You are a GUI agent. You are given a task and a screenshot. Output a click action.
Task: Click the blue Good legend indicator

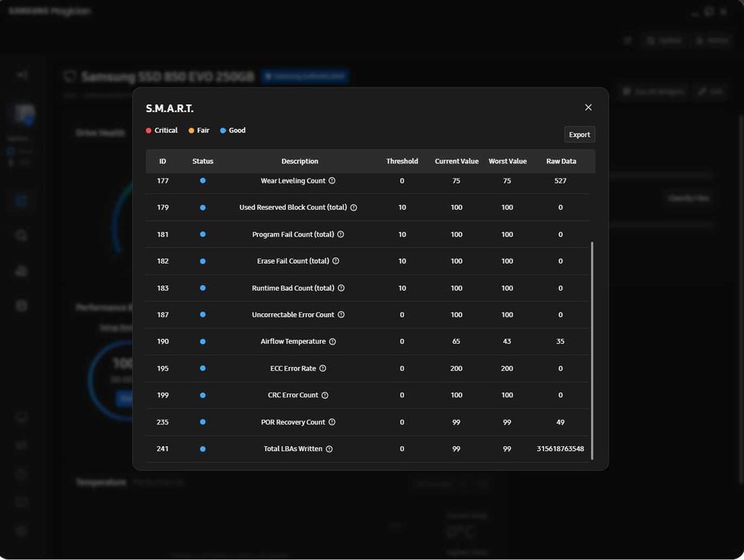(223, 131)
